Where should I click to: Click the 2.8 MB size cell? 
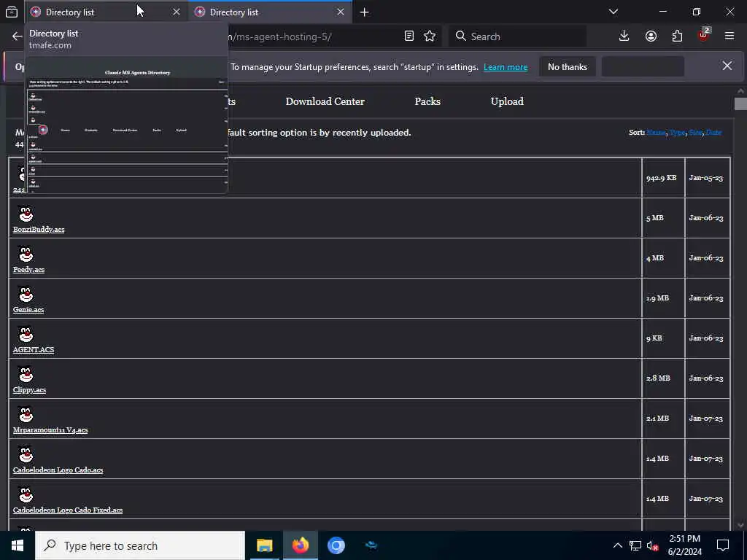[662, 378]
